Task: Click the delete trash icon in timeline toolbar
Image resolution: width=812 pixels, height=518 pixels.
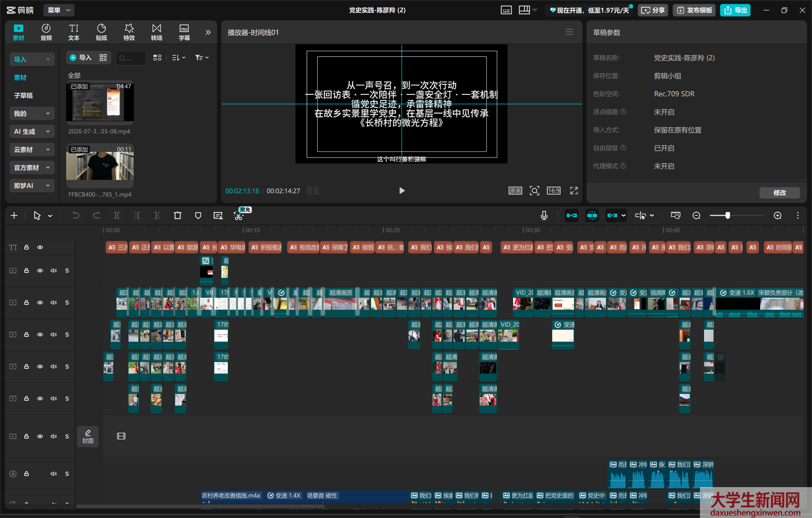Action: click(x=178, y=216)
